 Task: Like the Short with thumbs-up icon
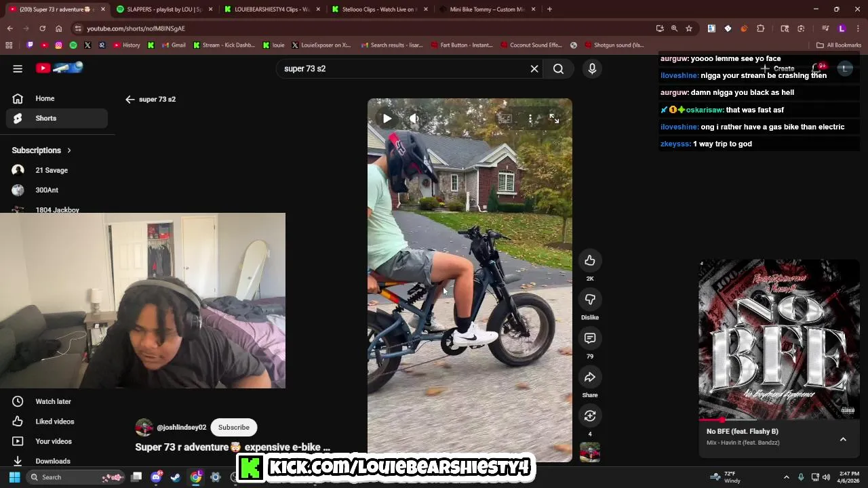[590, 261]
